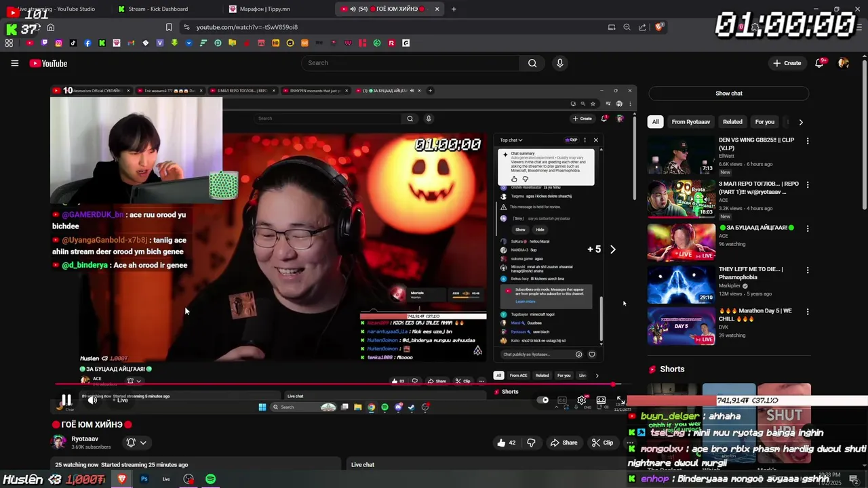Open Marathon Day 5 live thumbnail

coord(682,326)
